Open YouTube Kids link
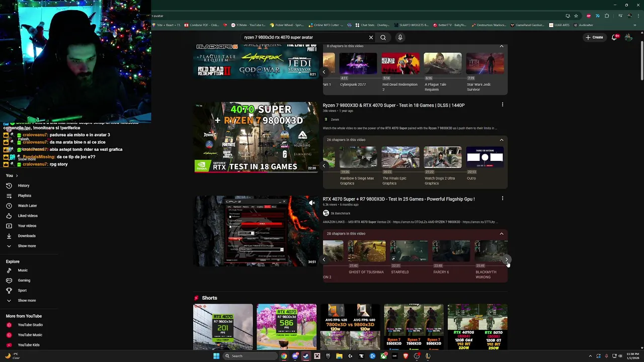 pyautogui.click(x=29, y=345)
